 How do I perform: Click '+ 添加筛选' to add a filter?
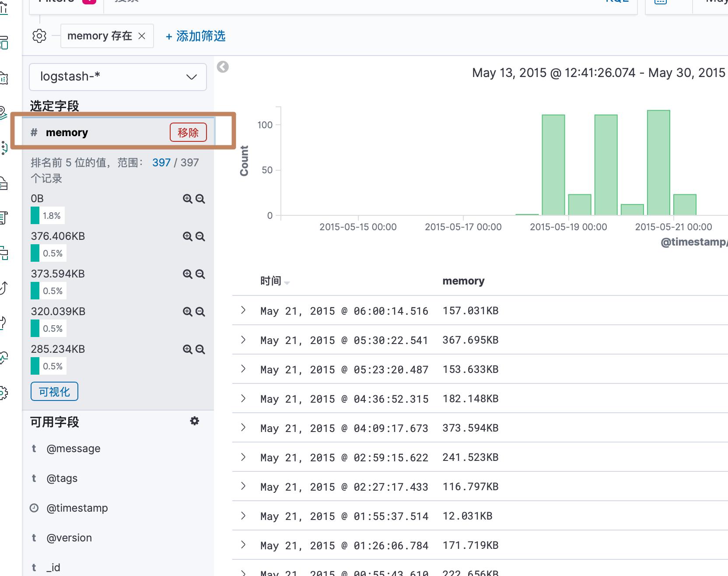coord(196,36)
